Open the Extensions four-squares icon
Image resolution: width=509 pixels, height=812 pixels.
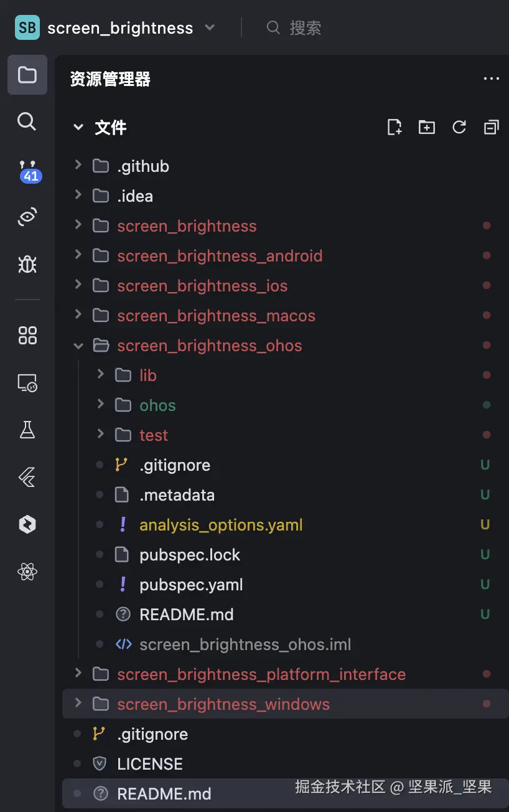tap(27, 335)
